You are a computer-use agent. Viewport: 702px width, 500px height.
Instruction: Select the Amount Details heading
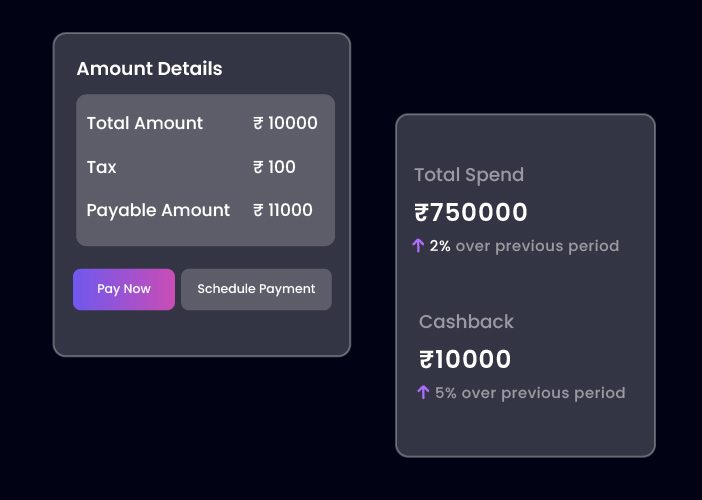[x=149, y=69]
